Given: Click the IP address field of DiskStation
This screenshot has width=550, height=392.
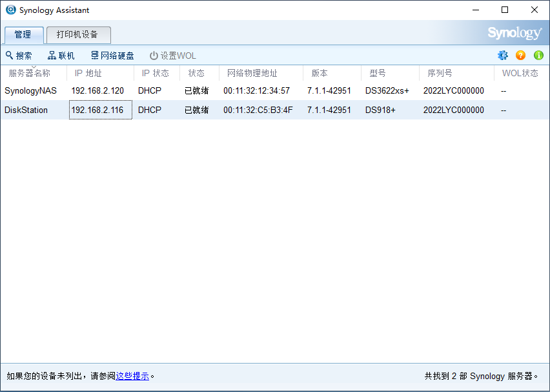Looking at the screenshot, I should 100,110.
